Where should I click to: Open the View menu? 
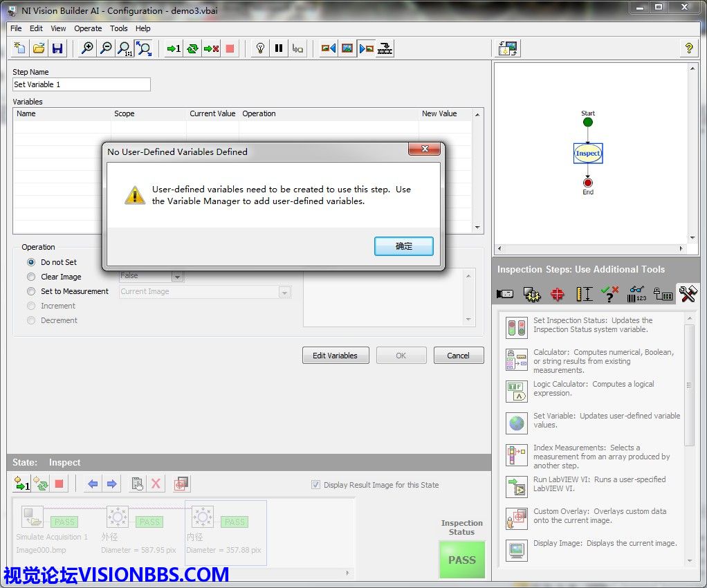point(58,28)
